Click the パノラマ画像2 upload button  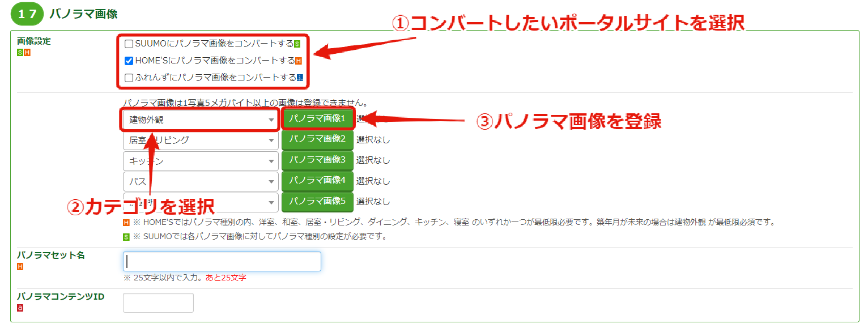click(x=317, y=139)
